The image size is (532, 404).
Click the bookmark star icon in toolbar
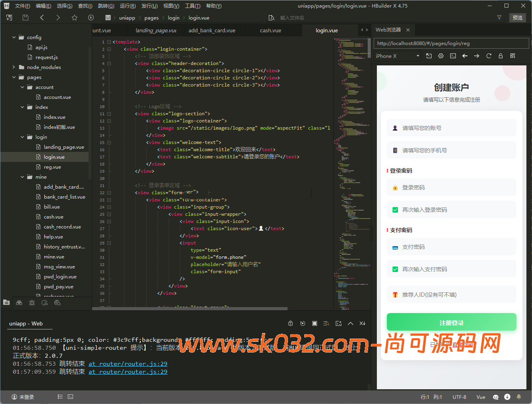pyautogui.click(x=75, y=18)
